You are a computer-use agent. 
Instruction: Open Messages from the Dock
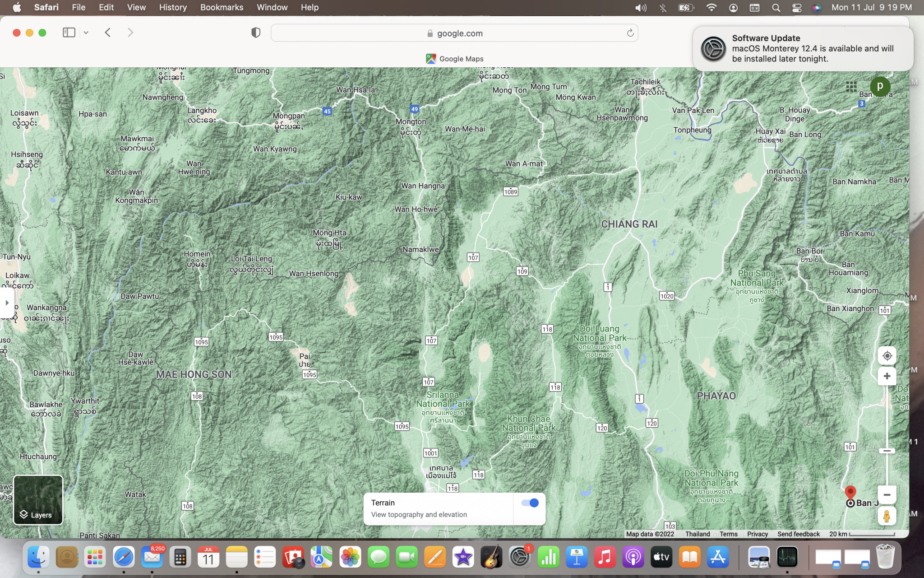(379, 557)
